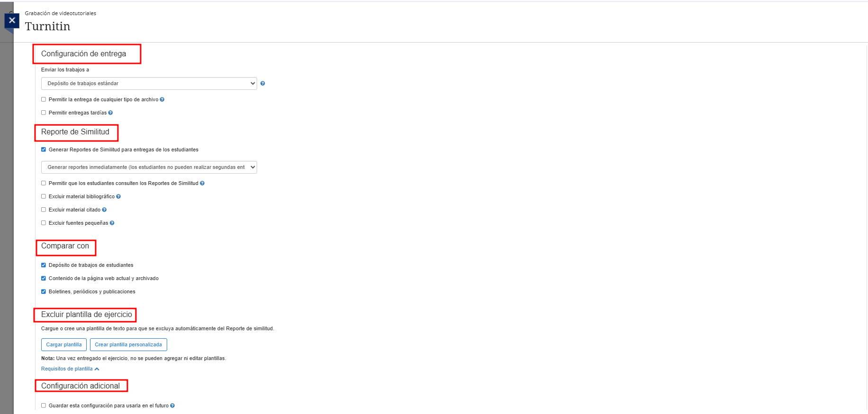Tick 'Guardar esta configuración para usarla en el futuro'
Screen dimensions: 868x414
coord(44,406)
